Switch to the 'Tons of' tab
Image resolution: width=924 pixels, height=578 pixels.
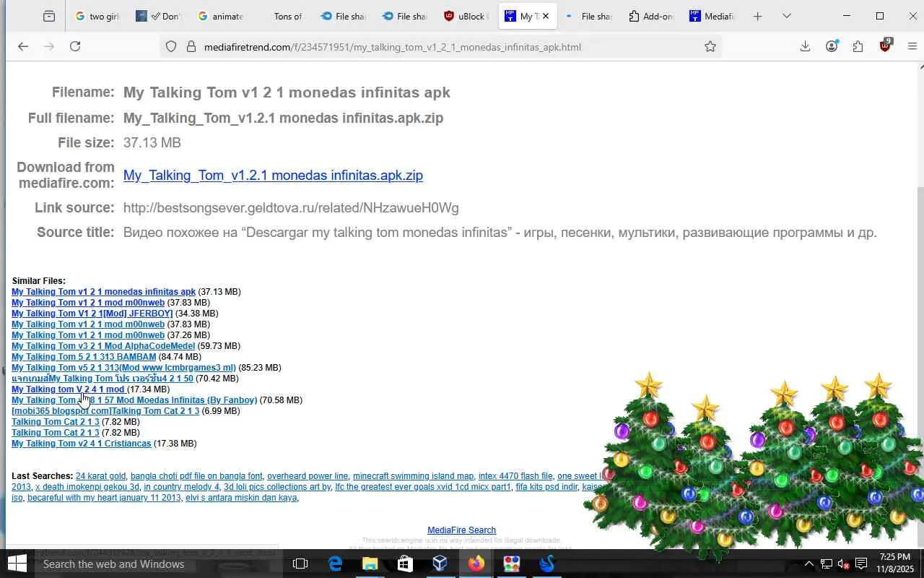(x=282, y=16)
